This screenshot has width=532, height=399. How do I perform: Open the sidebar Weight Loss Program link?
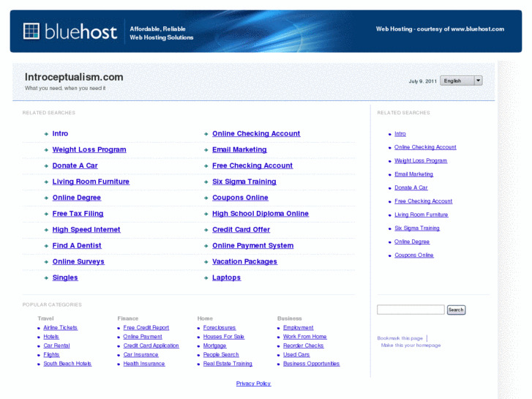click(421, 160)
